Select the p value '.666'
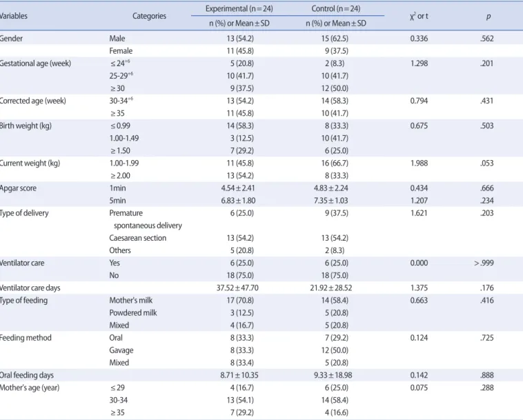The width and height of the screenshot is (523, 420). [x=487, y=188]
